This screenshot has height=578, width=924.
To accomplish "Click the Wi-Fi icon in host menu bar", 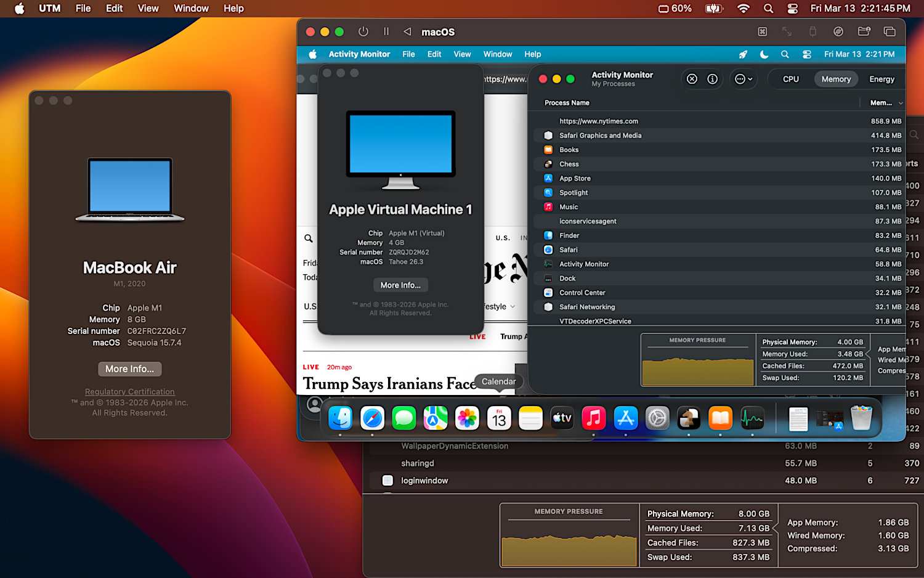I will tap(744, 9).
